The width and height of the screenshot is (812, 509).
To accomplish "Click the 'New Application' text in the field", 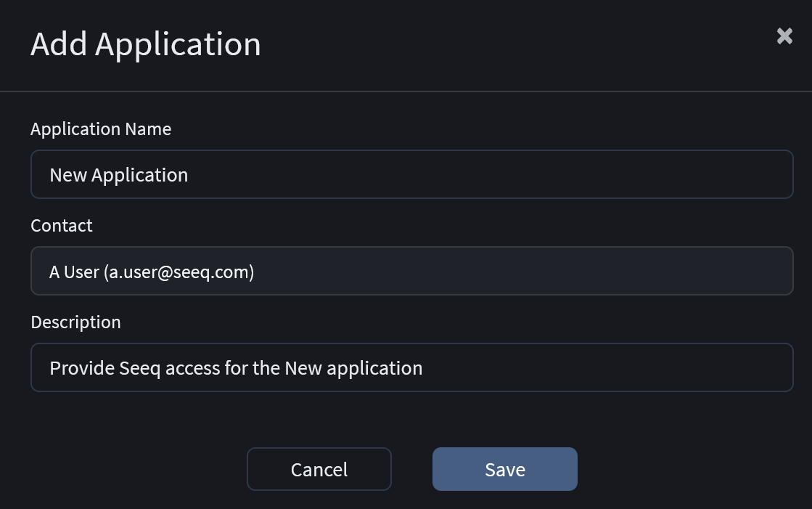I will click(118, 175).
